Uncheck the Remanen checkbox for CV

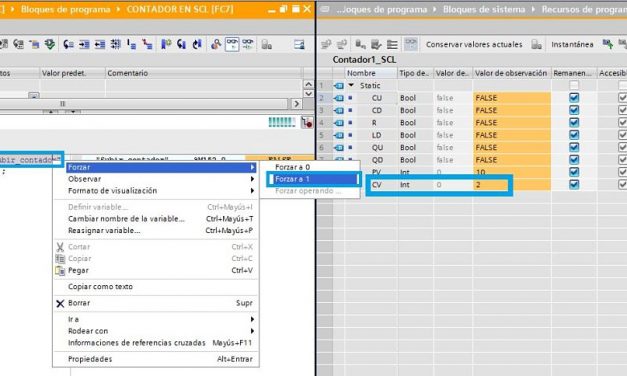[x=574, y=184]
